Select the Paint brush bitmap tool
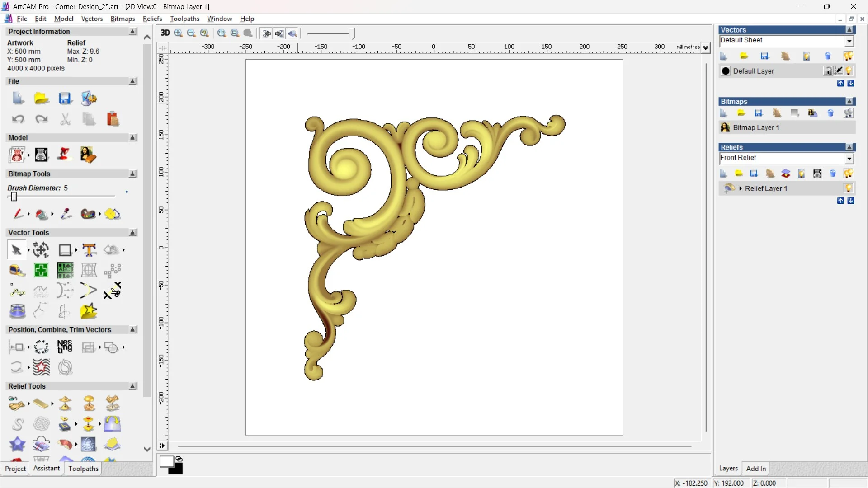This screenshot has width=868, height=488. coord(18,214)
